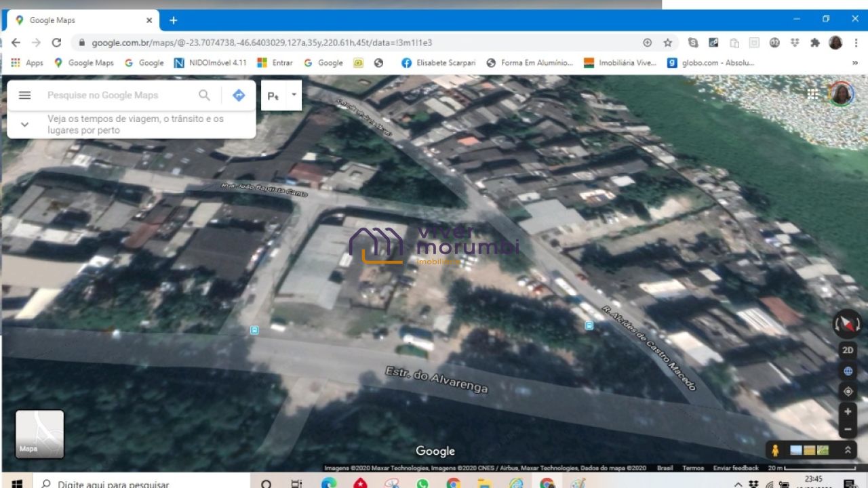This screenshot has height=488, width=868.
Task: Open the Google apps grid icon
Action: click(812, 94)
